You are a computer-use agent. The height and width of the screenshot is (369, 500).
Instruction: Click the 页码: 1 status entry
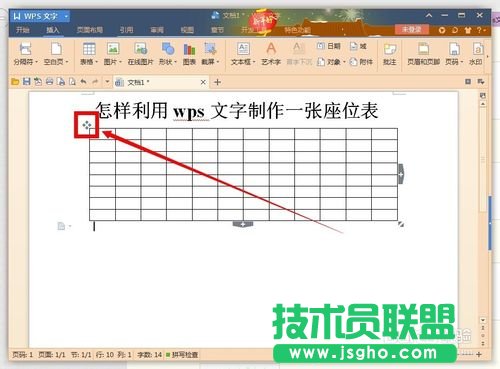23,355
